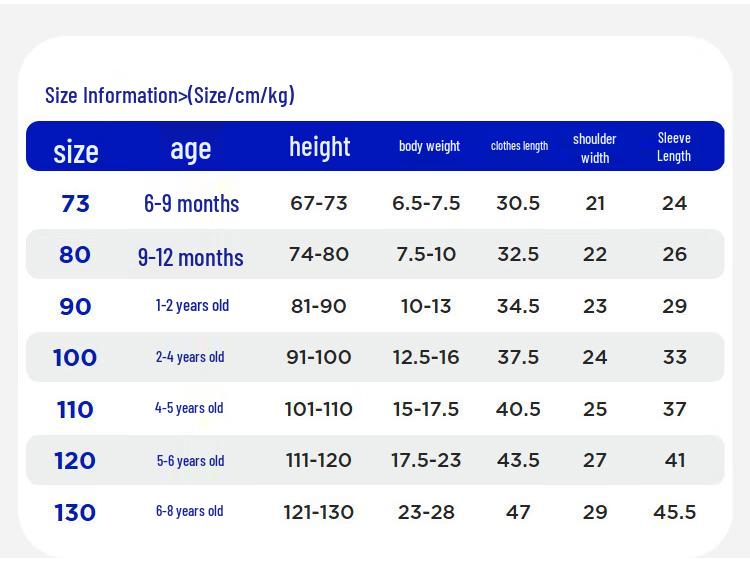The image size is (750, 563).
Task: Select size 120 row label
Action: (75, 461)
